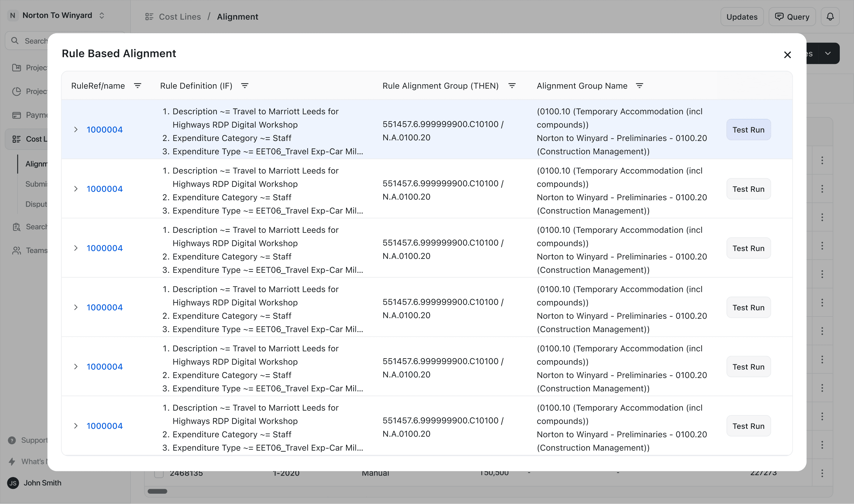
Task: Open the Payments card icon in sidebar
Action: pyautogui.click(x=16, y=115)
